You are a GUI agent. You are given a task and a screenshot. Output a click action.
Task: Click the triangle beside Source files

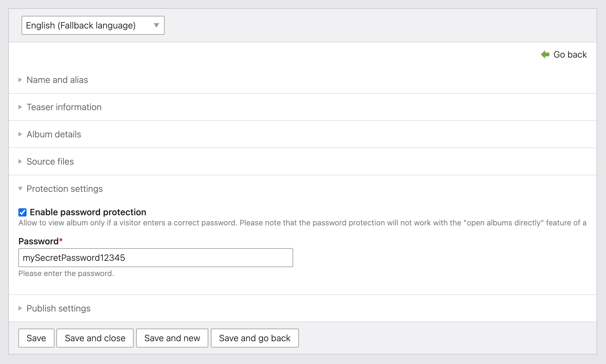(x=20, y=161)
